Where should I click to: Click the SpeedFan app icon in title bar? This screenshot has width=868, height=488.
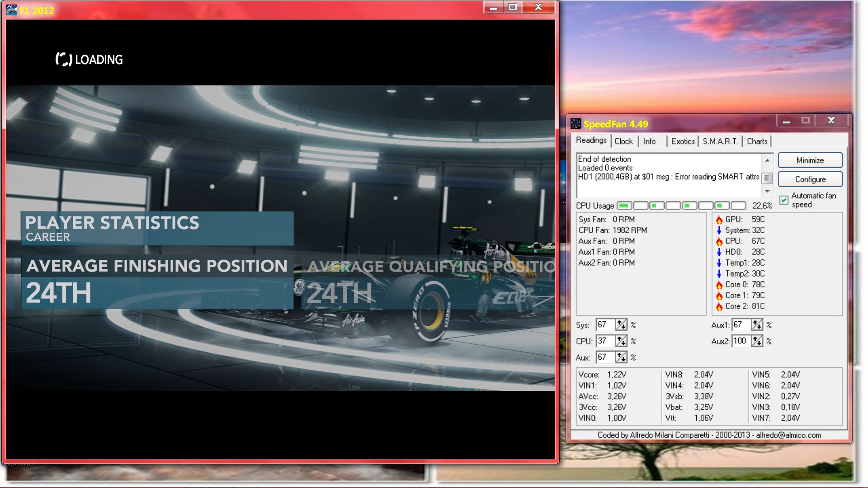click(x=576, y=123)
